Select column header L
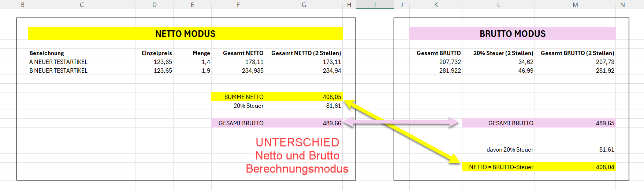 click(x=498, y=4)
